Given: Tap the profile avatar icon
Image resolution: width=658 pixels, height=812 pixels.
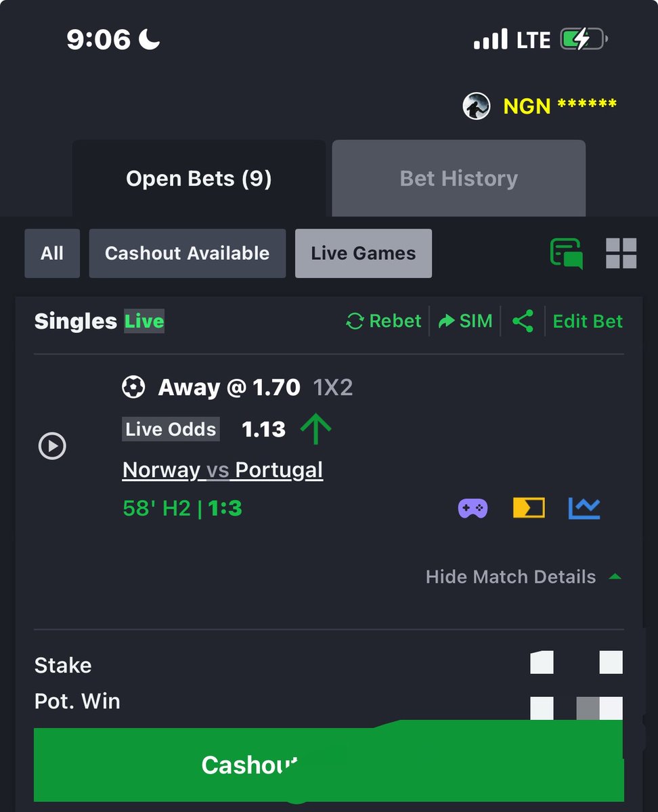Looking at the screenshot, I should point(477,106).
